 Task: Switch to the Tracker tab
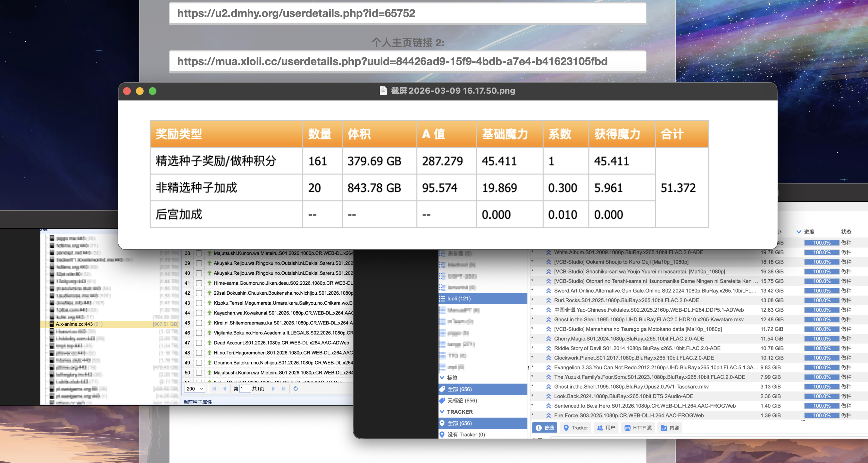[x=576, y=428]
